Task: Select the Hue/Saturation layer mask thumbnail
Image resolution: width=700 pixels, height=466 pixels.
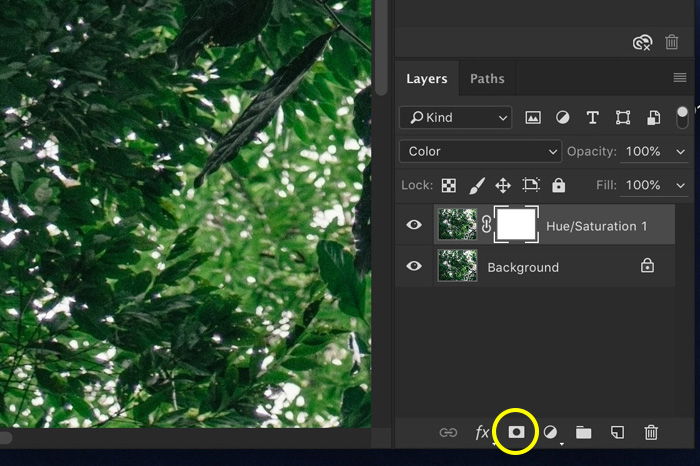Action: tap(517, 225)
